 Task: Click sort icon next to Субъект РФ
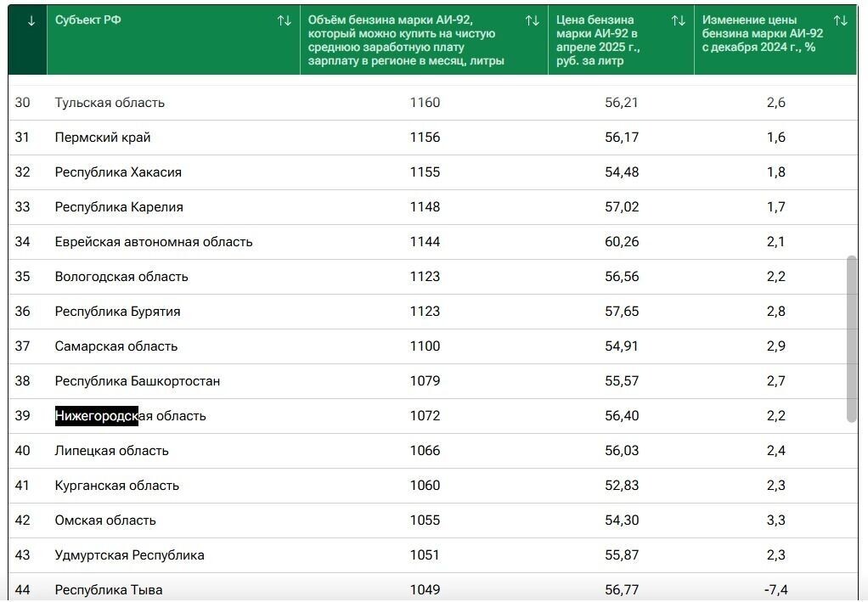pos(285,21)
